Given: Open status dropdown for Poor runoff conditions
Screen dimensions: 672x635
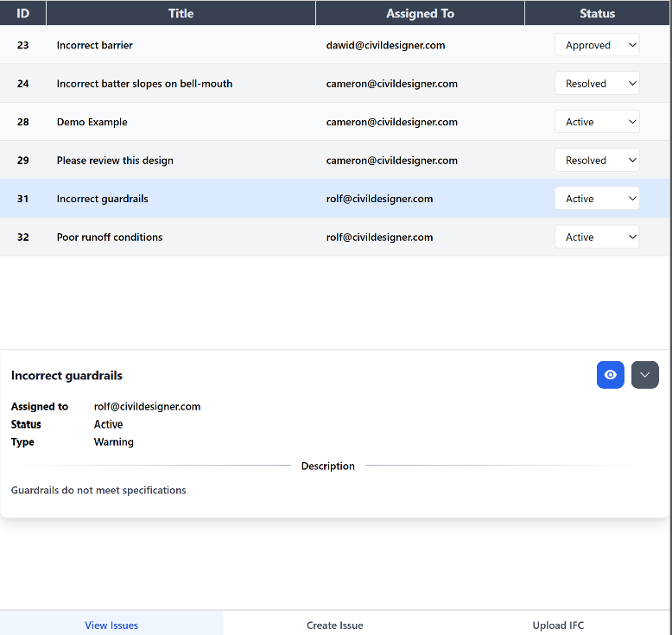Looking at the screenshot, I should click(x=597, y=238).
